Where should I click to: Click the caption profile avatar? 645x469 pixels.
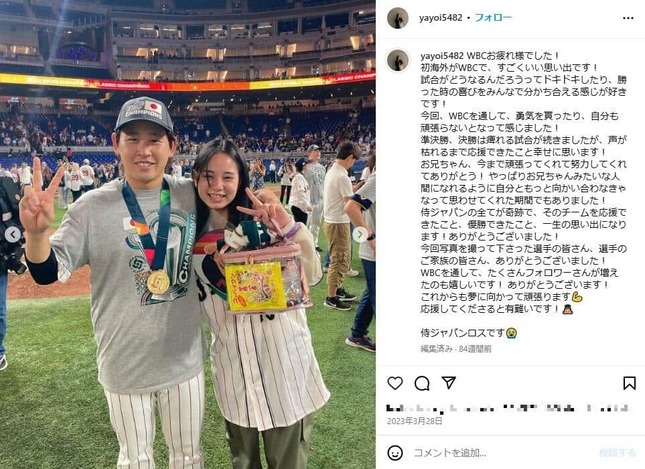[x=398, y=60]
